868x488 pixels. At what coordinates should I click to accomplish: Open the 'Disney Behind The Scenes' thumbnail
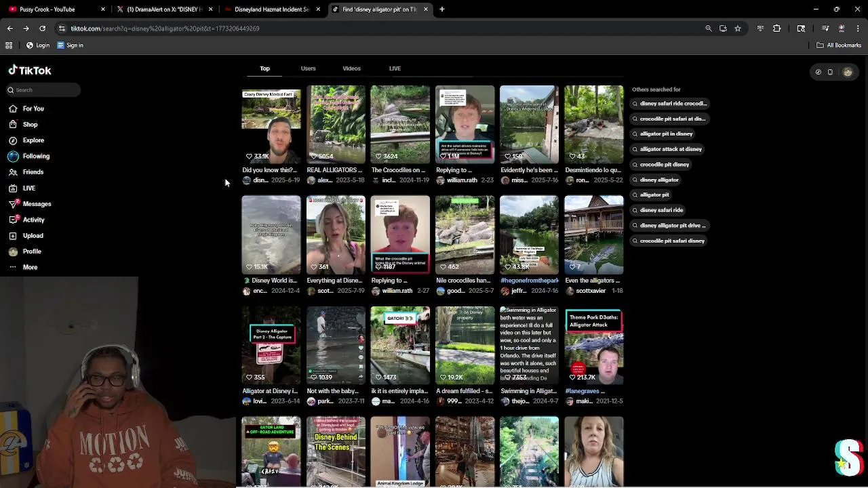point(336,451)
